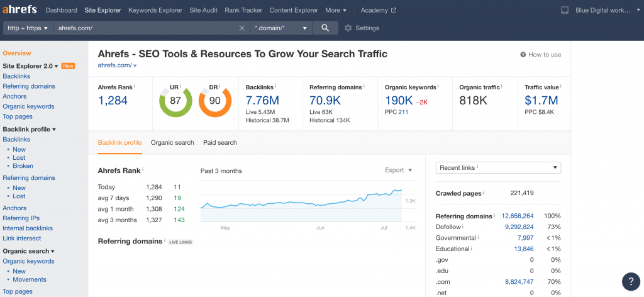The height and width of the screenshot is (297, 644).
Task: Switch to the Paid search tab
Action: [219, 143]
